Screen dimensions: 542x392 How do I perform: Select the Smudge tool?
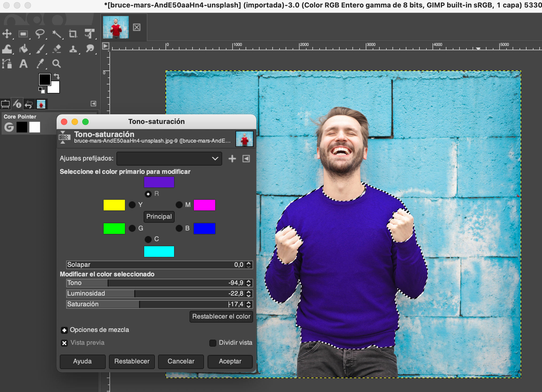click(90, 49)
